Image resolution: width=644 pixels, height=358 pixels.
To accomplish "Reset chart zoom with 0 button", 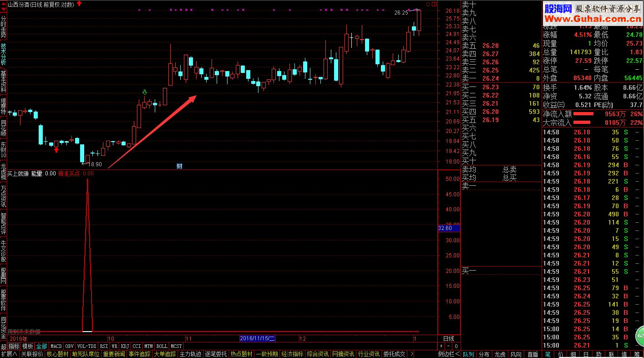I will [x=456, y=347].
